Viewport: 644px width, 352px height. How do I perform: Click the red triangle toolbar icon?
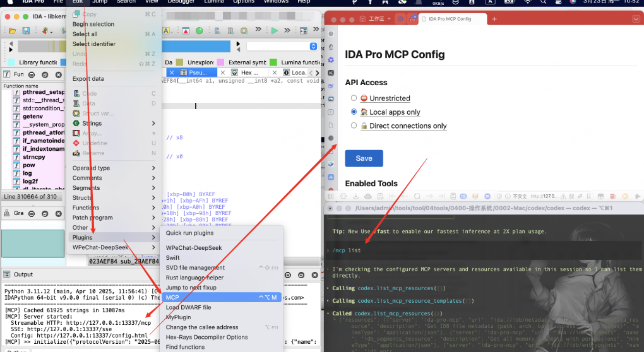tap(186, 31)
